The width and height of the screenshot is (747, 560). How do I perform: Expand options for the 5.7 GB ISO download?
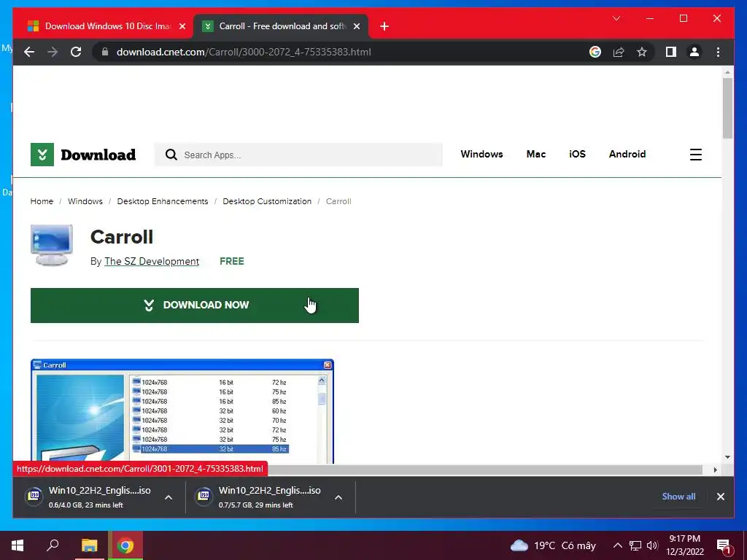pos(338,497)
